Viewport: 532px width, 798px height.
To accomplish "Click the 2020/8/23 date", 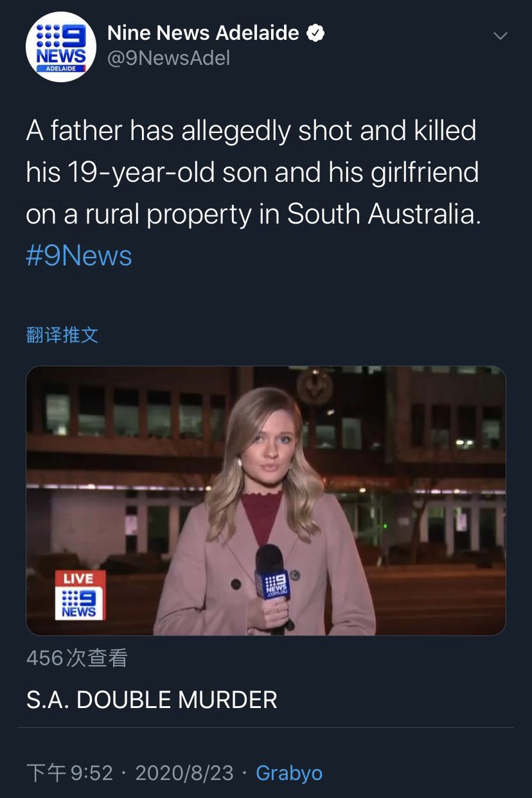I will point(184,772).
